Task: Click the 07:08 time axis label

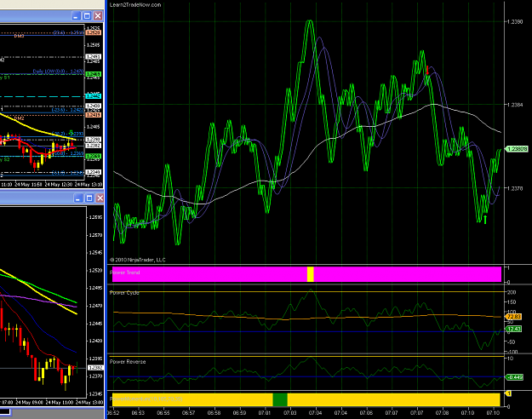Action: 442,413
